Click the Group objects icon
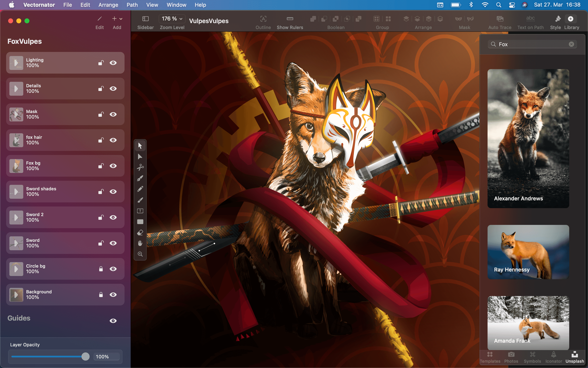588x368 pixels. (377, 19)
